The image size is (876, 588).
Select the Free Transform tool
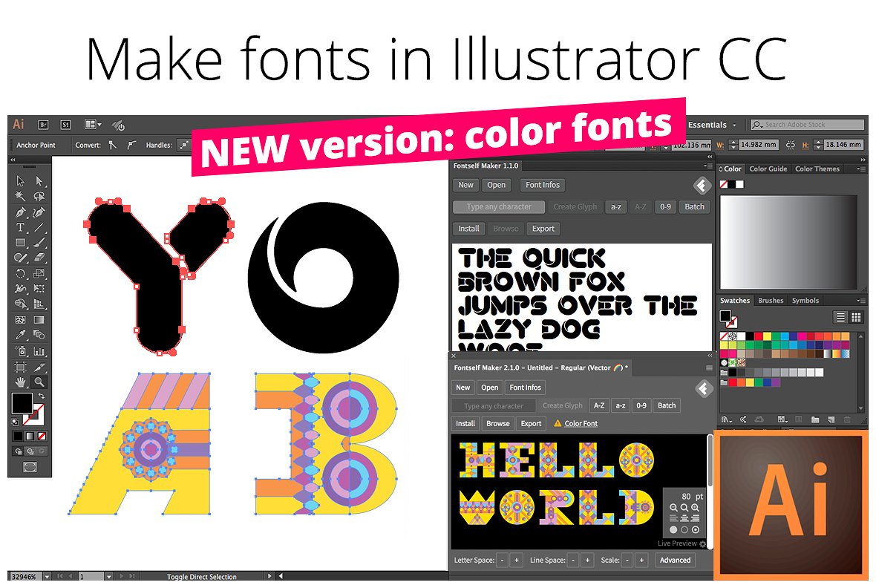[x=39, y=288]
